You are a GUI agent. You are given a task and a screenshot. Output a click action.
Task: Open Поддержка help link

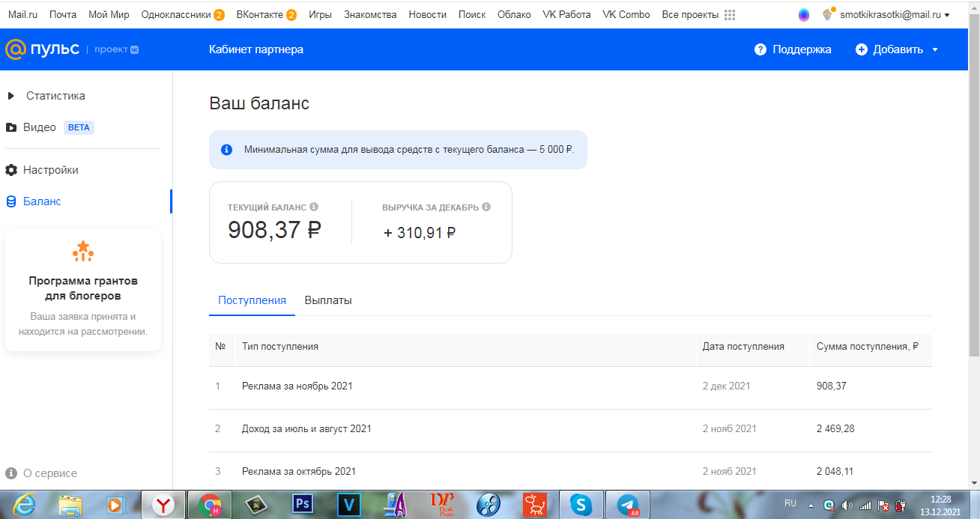(793, 49)
